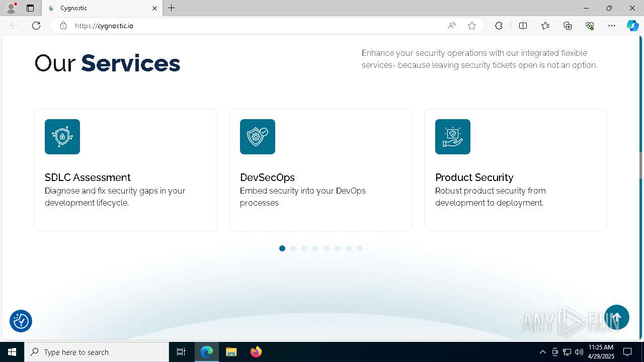The width and height of the screenshot is (644, 362).
Task: Open browser Extensions puzzle icon
Action: (x=499, y=26)
